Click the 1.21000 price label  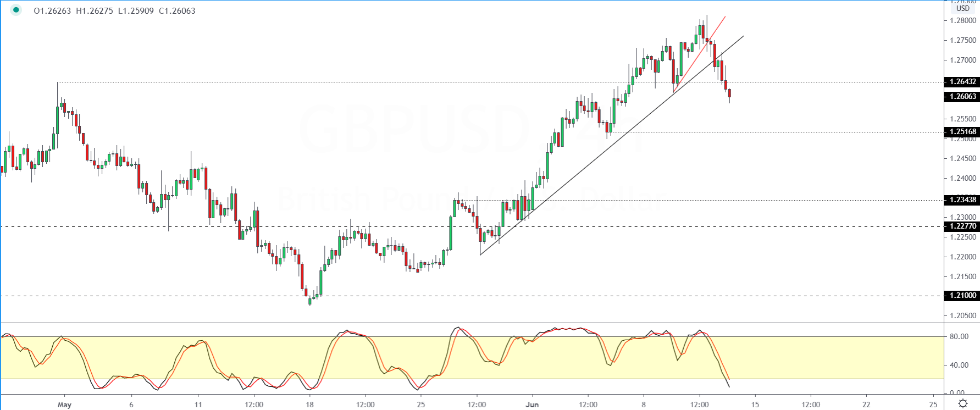[962, 296]
